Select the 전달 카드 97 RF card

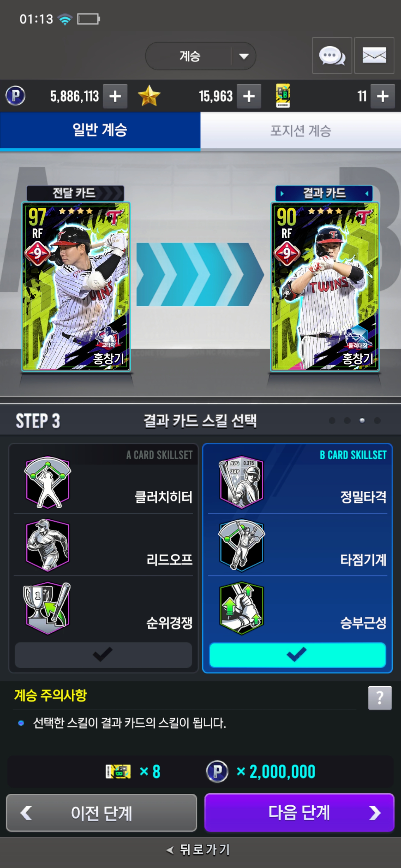click(75, 287)
